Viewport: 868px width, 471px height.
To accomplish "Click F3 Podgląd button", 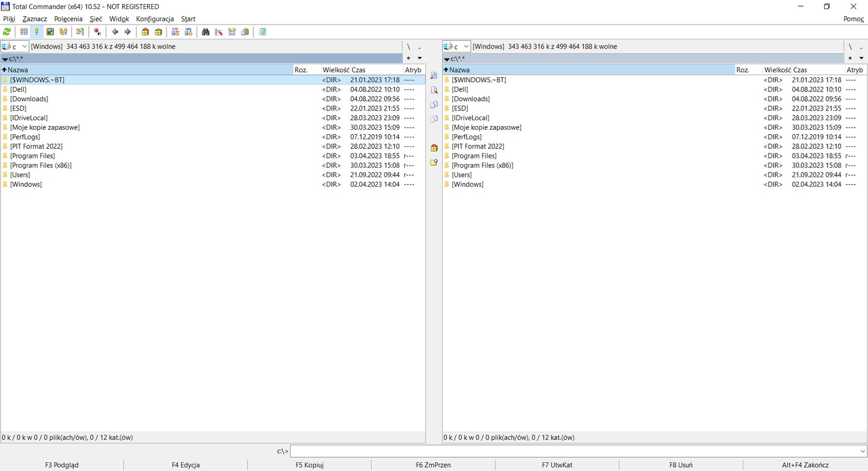I will (62, 465).
